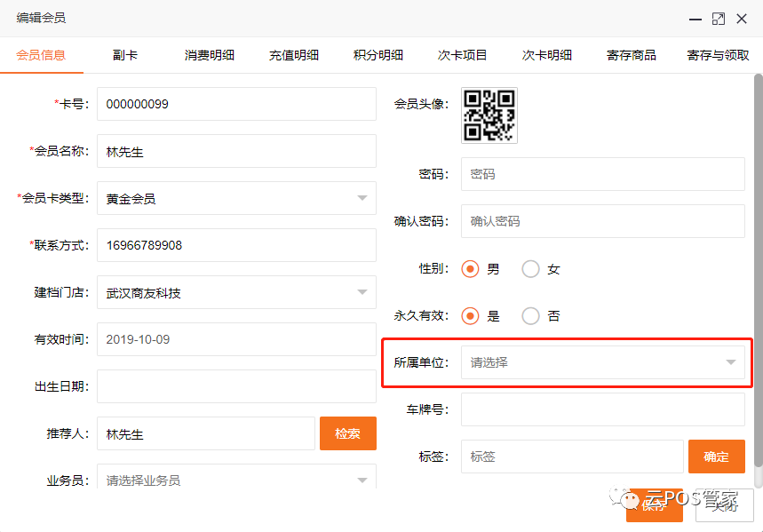The width and height of the screenshot is (763, 532).
Task: Click the 联系方式 phone number field
Action: tap(236, 245)
